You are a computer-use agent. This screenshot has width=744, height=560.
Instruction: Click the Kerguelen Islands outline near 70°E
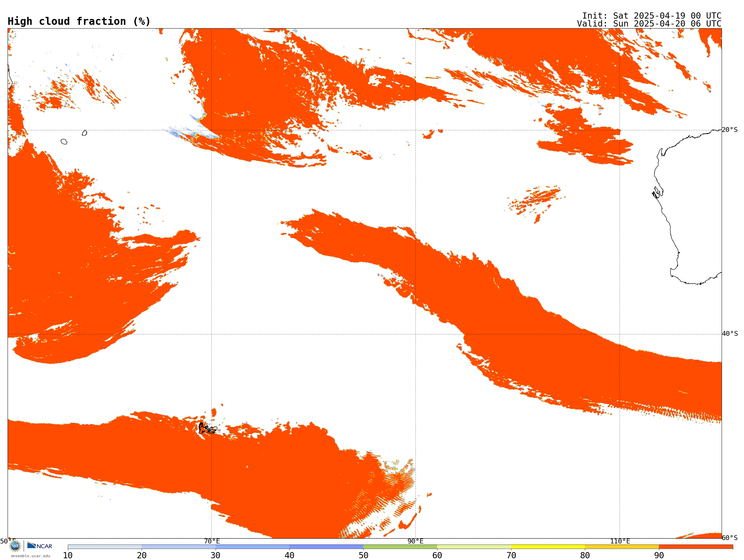[207, 428]
